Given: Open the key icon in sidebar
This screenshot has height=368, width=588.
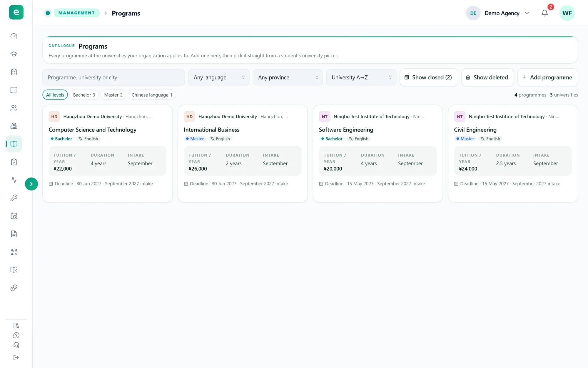Looking at the screenshot, I should (14, 198).
